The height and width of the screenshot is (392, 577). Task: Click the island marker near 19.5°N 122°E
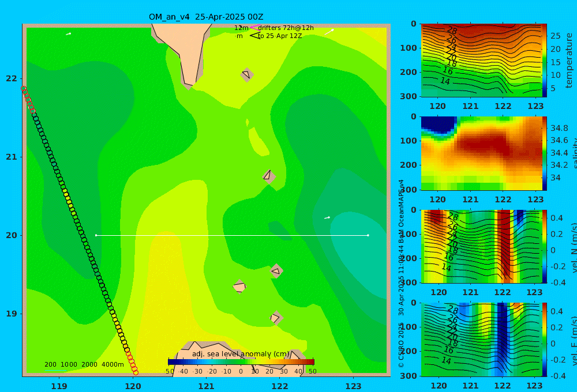(276, 271)
